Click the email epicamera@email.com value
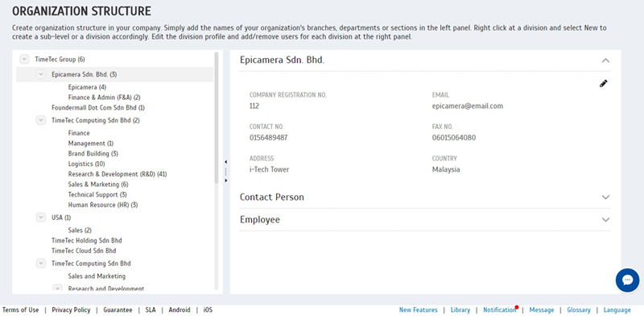The height and width of the screenshot is (316, 644). click(468, 106)
